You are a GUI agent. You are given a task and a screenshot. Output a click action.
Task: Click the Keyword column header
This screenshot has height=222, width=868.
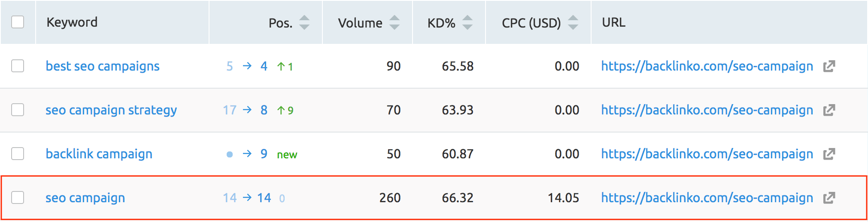click(x=72, y=22)
